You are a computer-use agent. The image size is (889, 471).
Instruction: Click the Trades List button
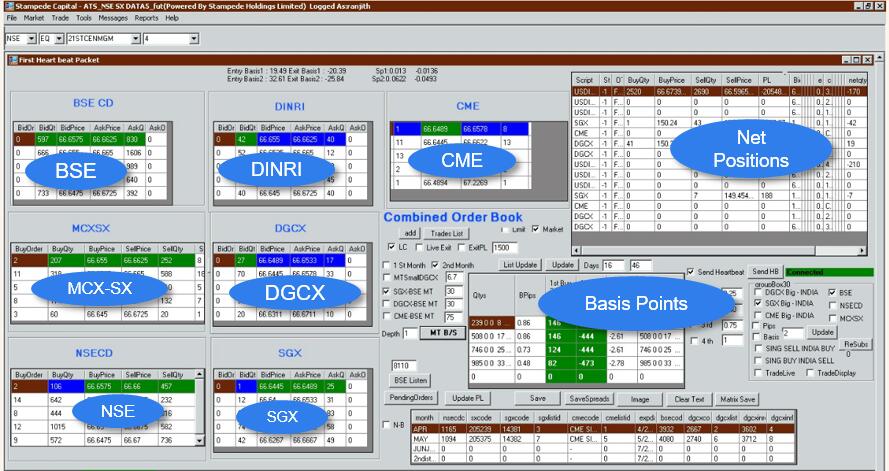tap(445, 233)
